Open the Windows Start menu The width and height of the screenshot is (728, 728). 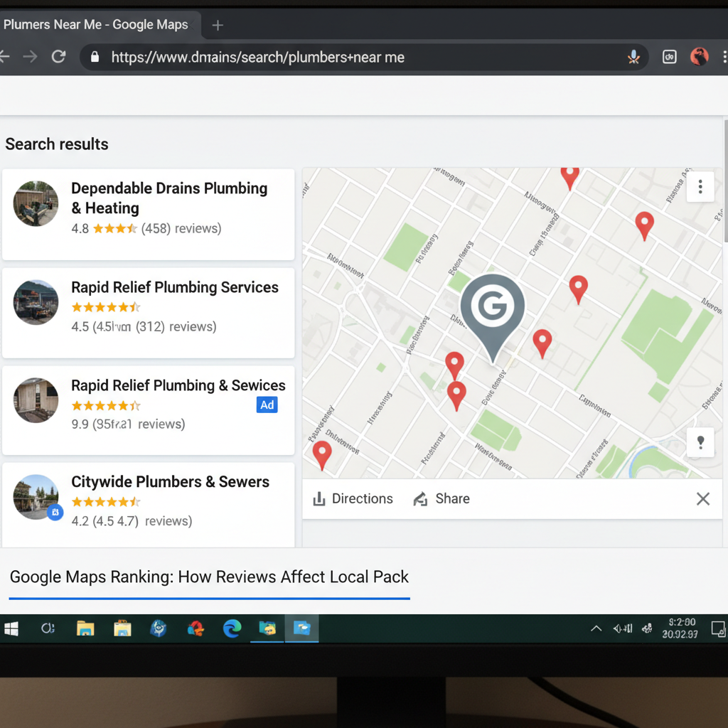pos(11,628)
